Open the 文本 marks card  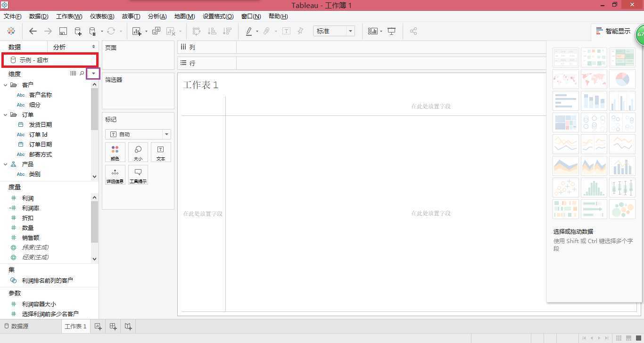161,152
